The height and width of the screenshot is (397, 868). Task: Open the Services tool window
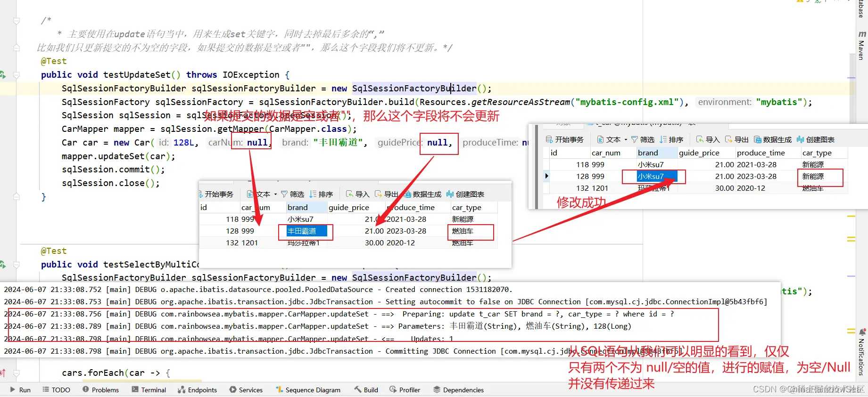(x=246, y=390)
